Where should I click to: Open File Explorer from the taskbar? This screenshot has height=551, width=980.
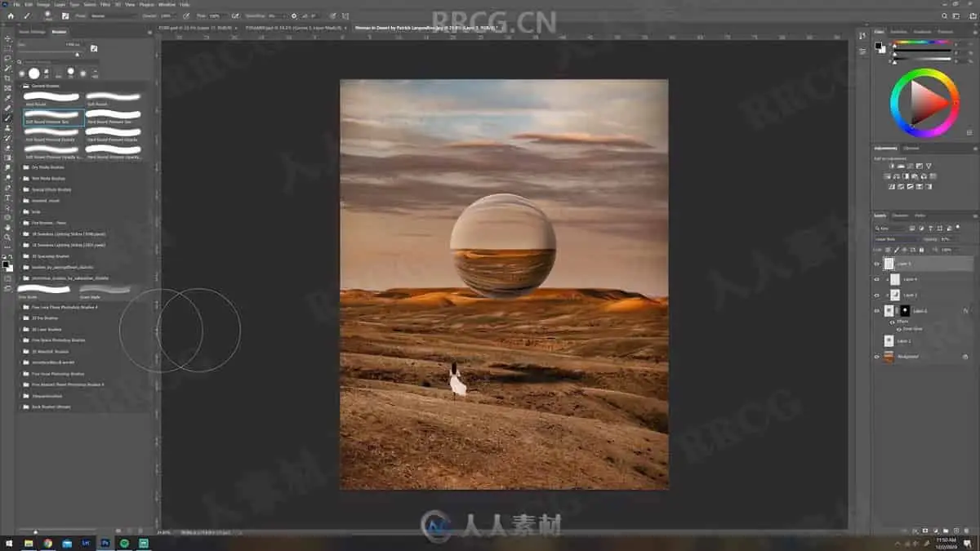29,543
